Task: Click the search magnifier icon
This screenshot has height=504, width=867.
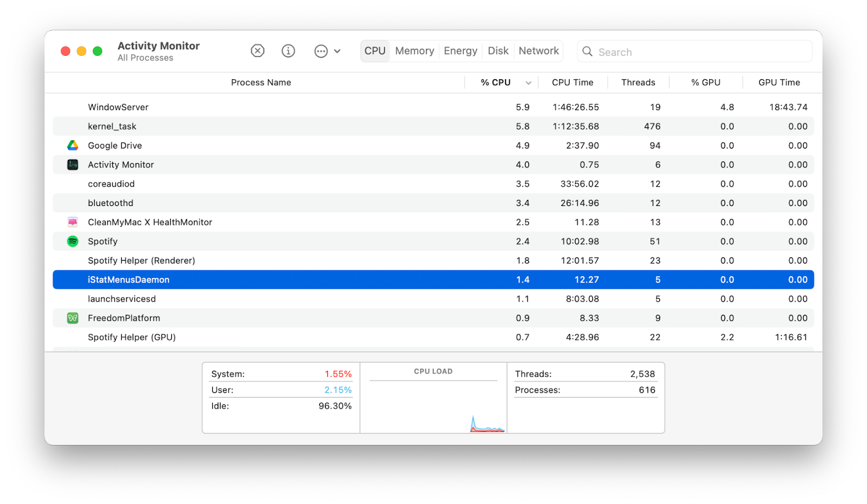Action: pyautogui.click(x=587, y=51)
